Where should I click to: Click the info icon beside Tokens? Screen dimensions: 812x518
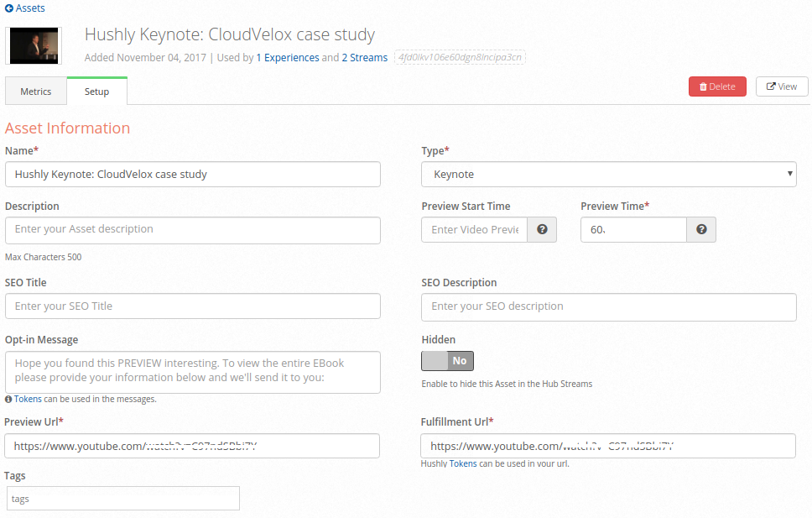[8, 400]
